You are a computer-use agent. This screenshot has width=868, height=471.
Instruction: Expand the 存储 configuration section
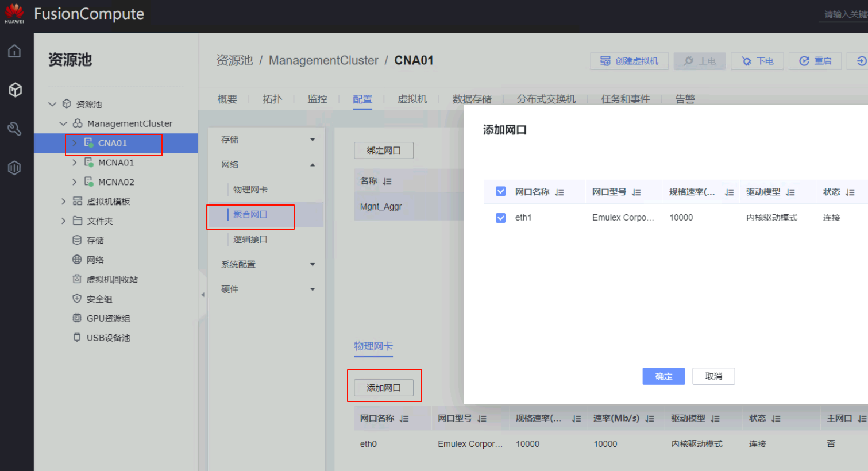313,140
